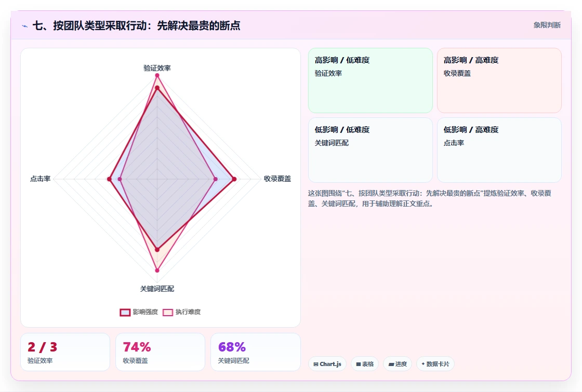Click the section title 七、按团队类型采取行动
Image resolution: width=582 pixels, height=392 pixels.
pos(136,25)
